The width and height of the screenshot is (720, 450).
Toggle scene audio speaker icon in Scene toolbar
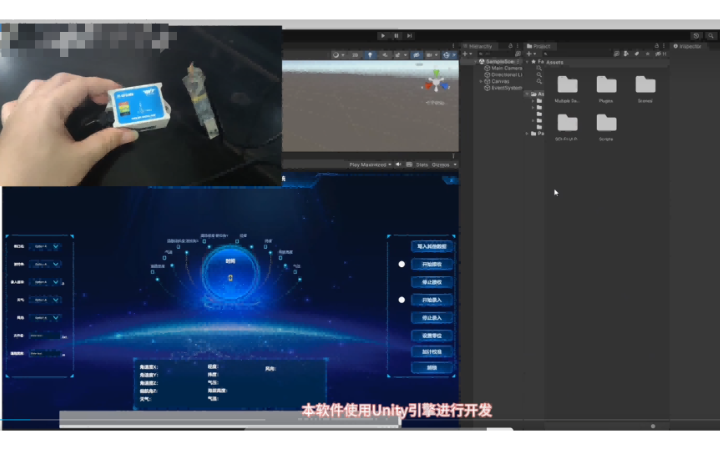(x=385, y=55)
